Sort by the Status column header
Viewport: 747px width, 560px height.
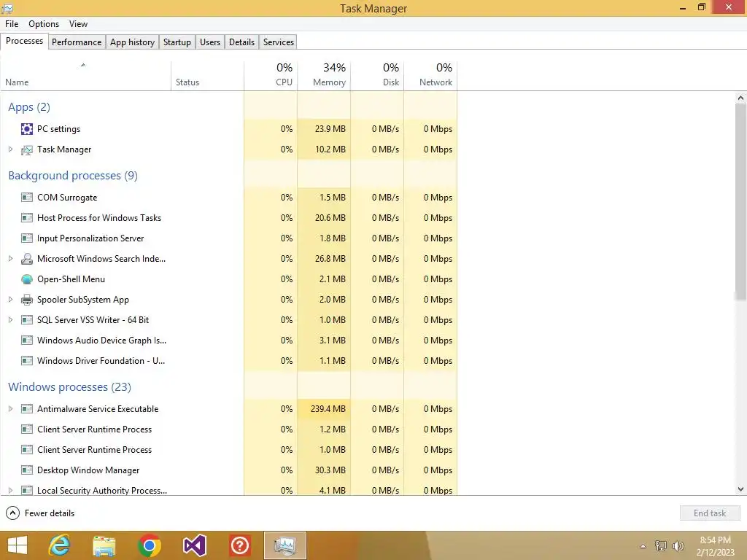point(207,76)
